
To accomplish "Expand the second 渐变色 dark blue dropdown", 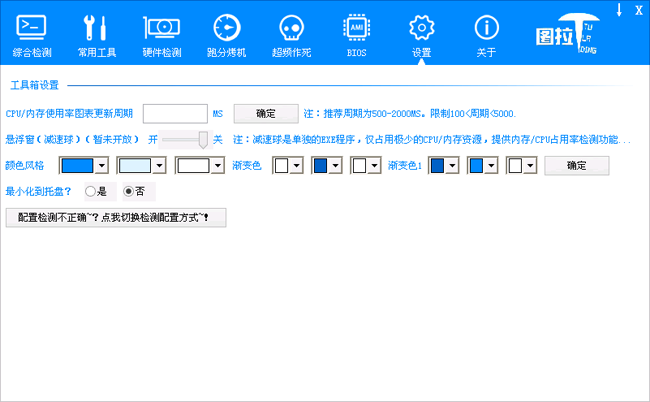I will (335, 166).
